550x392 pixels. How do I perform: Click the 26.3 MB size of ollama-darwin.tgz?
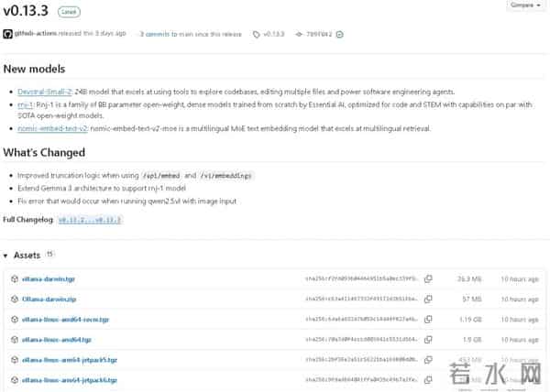pyautogui.click(x=469, y=279)
